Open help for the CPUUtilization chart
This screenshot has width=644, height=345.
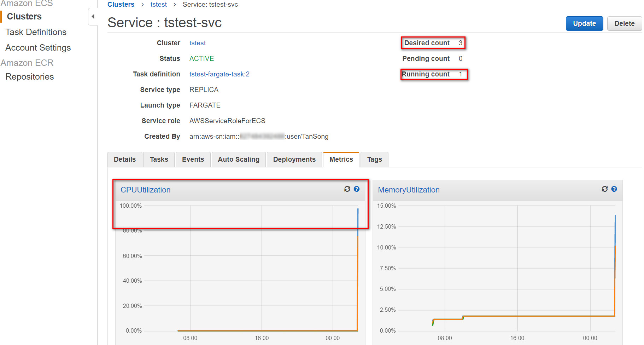coord(357,189)
